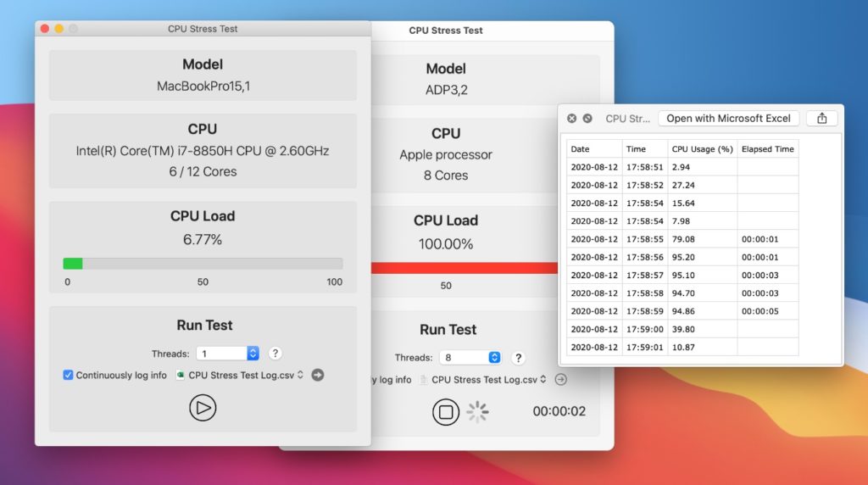Viewport: 868px width, 485px height.
Task: Select the CPU usage value 39.80
Action: [x=702, y=329]
